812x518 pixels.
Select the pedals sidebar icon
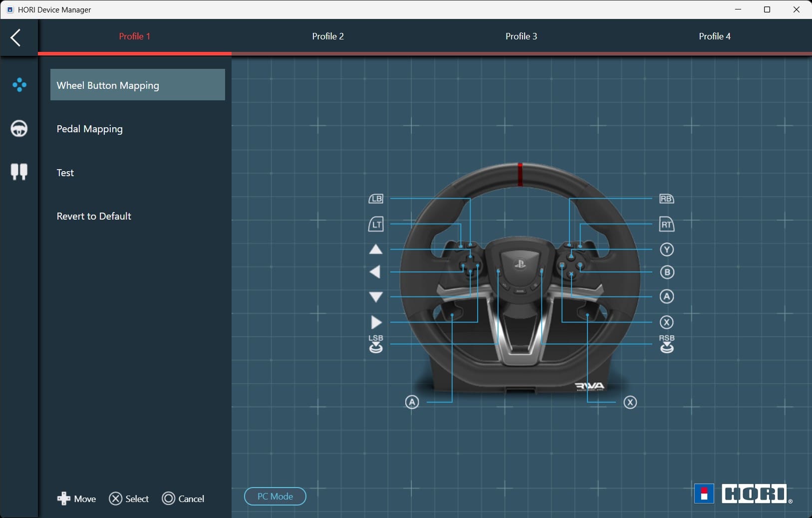[19, 172]
